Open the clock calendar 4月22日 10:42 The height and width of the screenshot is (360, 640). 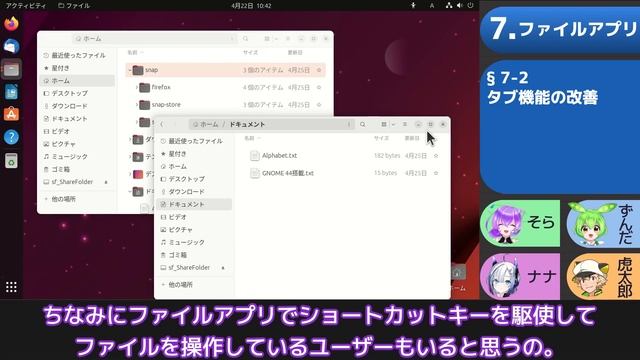click(251, 5)
